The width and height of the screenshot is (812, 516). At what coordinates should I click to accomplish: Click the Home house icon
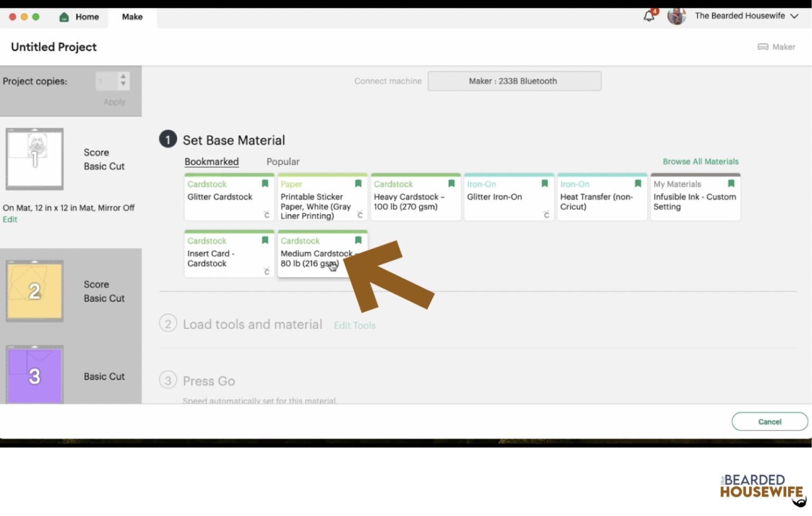(x=64, y=17)
